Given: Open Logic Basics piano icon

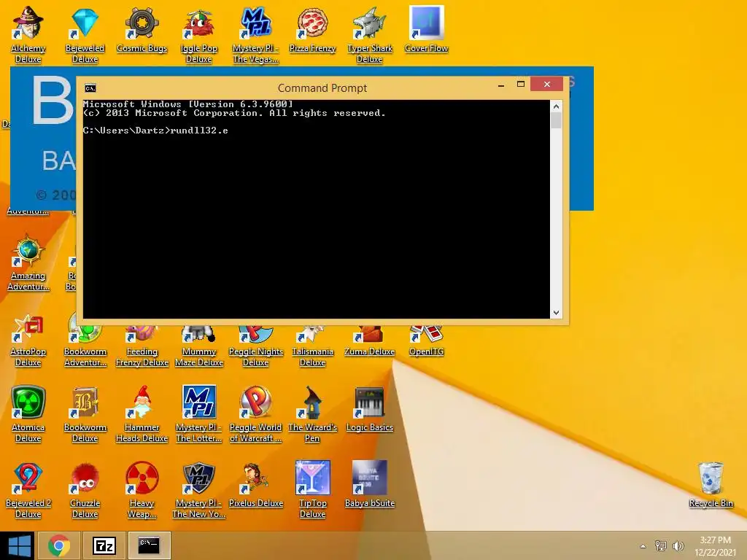Looking at the screenshot, I should click(369, 408).
